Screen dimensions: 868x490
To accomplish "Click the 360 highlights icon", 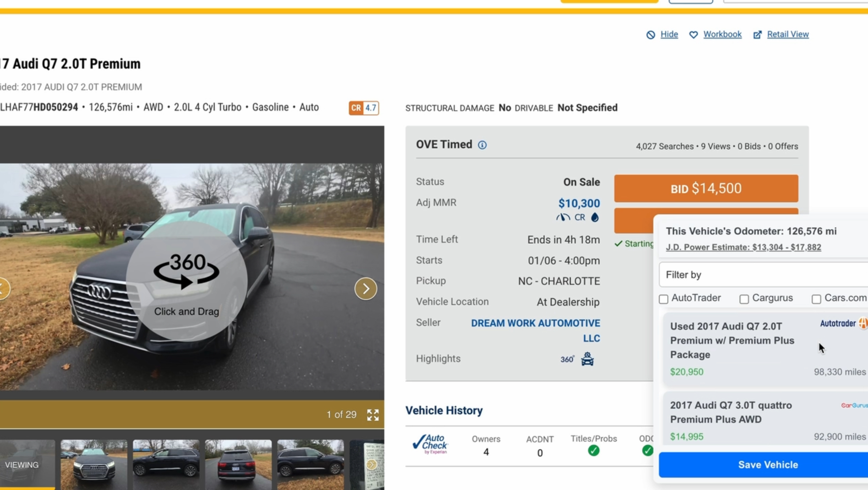I will (x=567, y=359).
